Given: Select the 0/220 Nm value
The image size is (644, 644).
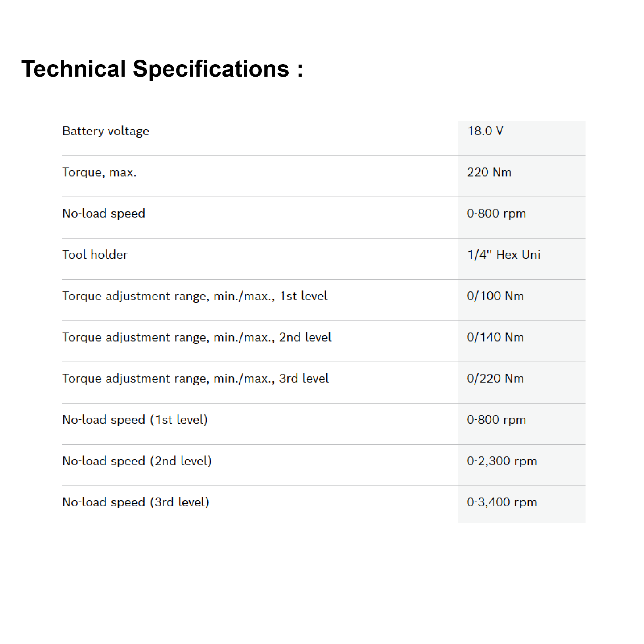Looking at the screenshot, I should pos(495,379).
